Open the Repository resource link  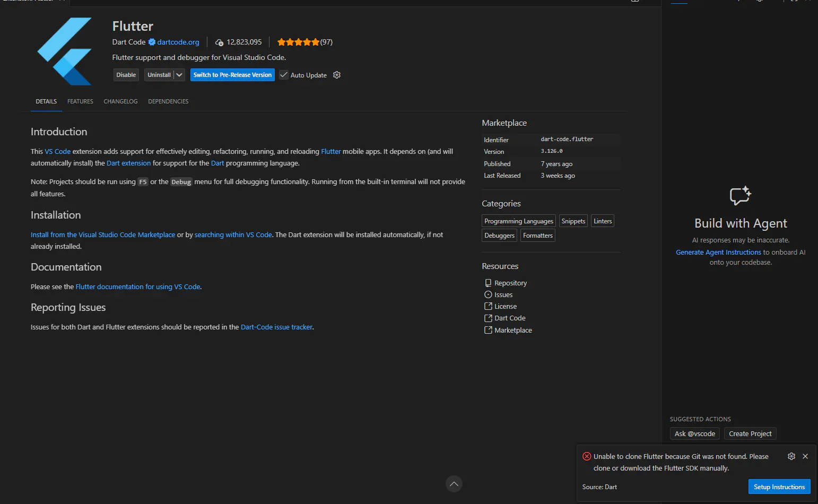(510, 283)
